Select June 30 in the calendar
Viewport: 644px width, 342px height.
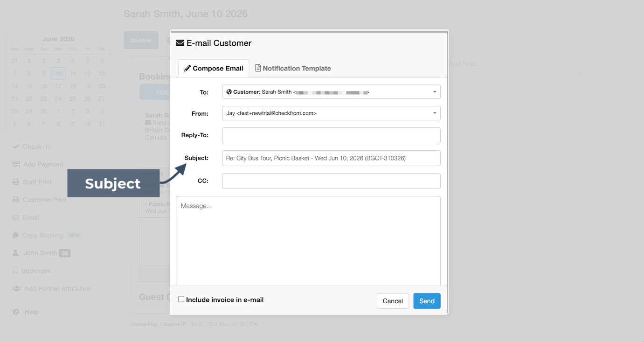click(43, 111)
